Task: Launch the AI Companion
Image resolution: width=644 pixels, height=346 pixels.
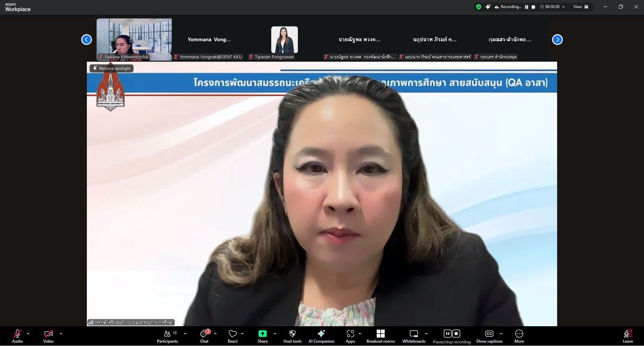Action: pos(321,336)
